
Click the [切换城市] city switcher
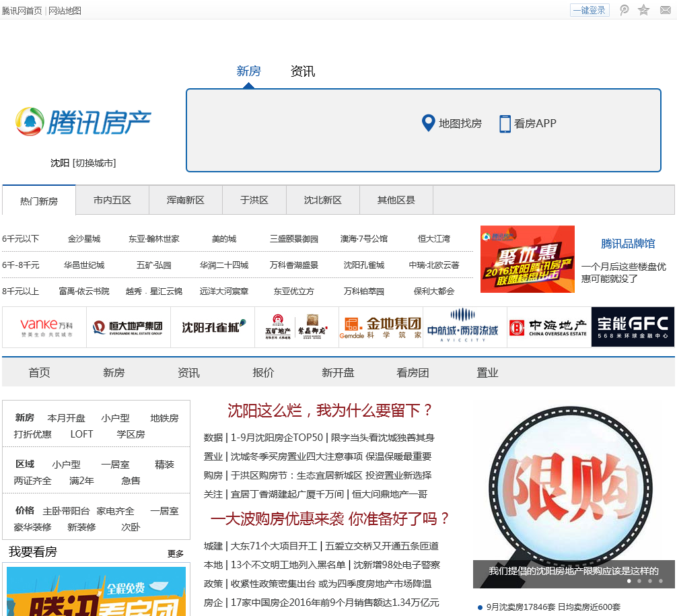(x=94, y=163)
